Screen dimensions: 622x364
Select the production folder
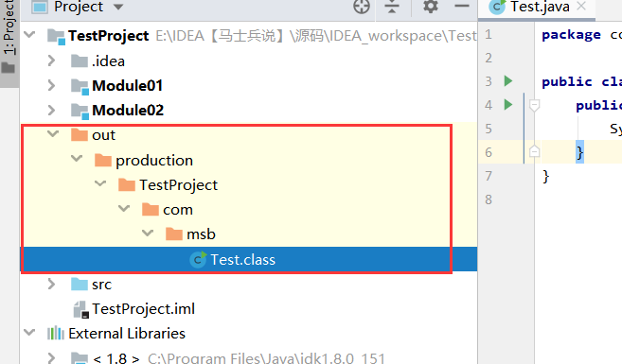[154, 161]
